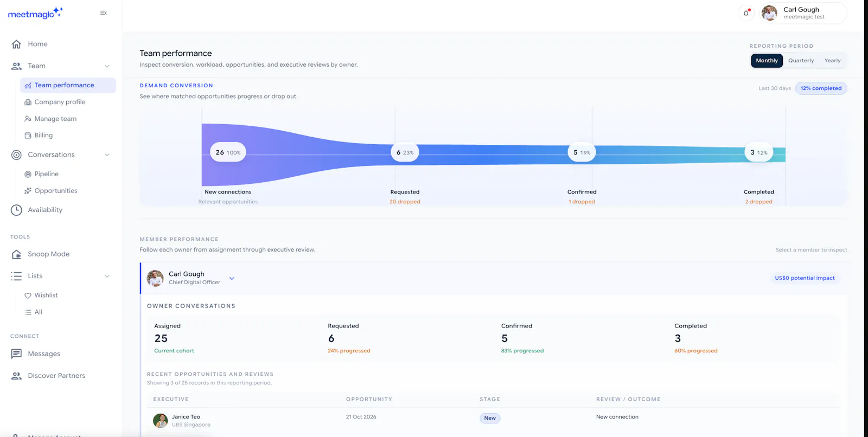Click the 5 19% Confirmed funnel node

coord(582,152)
